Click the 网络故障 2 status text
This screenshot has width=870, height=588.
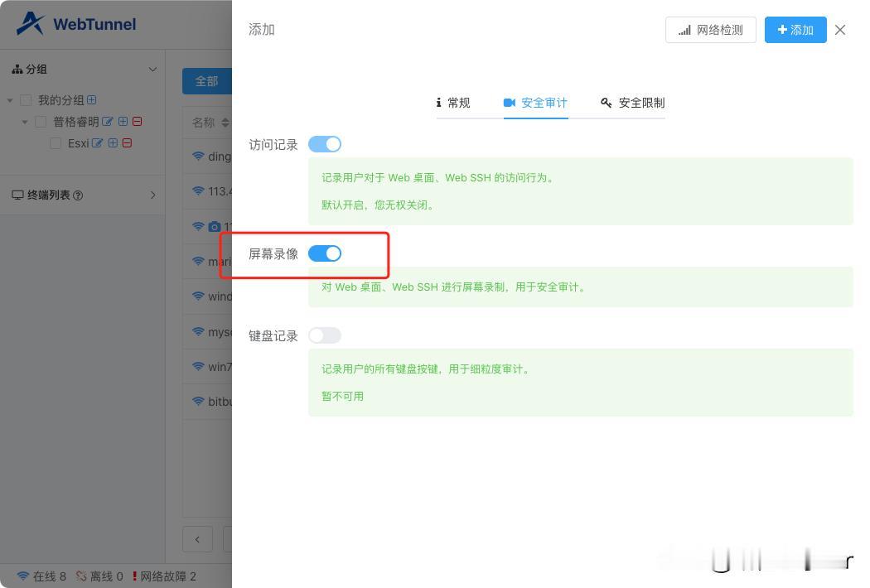[x=168, y=576]
